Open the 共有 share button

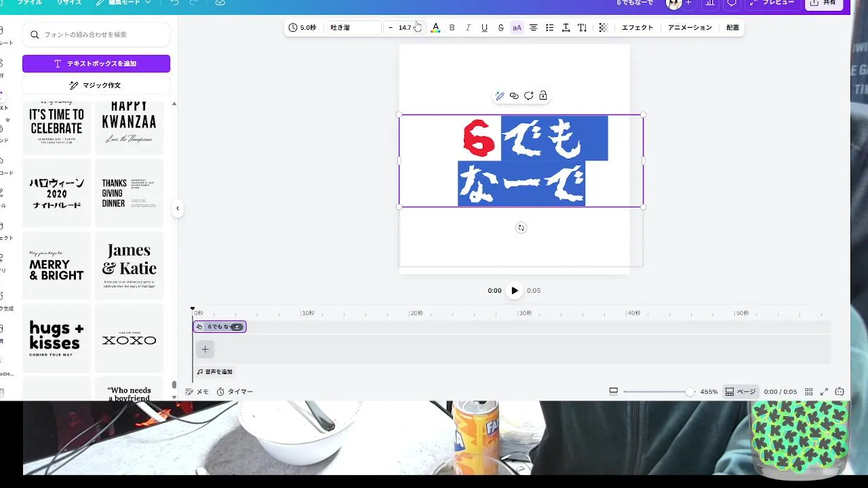click(x=824, y=3)
